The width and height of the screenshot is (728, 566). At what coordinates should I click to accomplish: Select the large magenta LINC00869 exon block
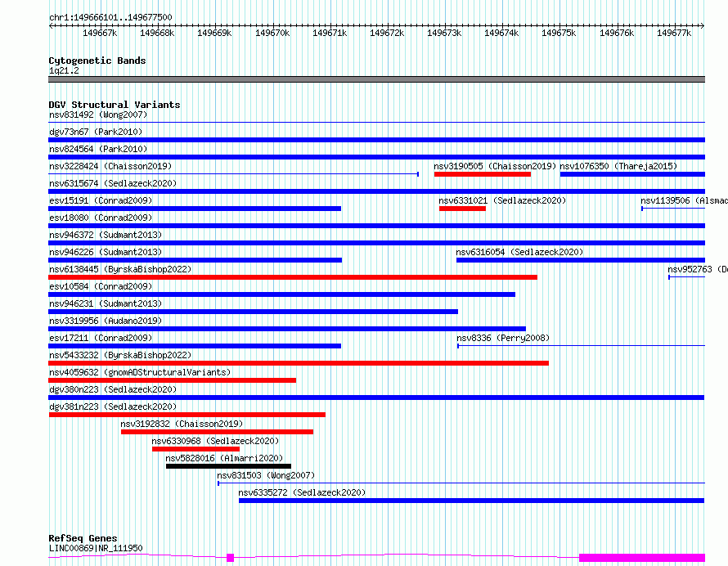click(x=642, y=558)
